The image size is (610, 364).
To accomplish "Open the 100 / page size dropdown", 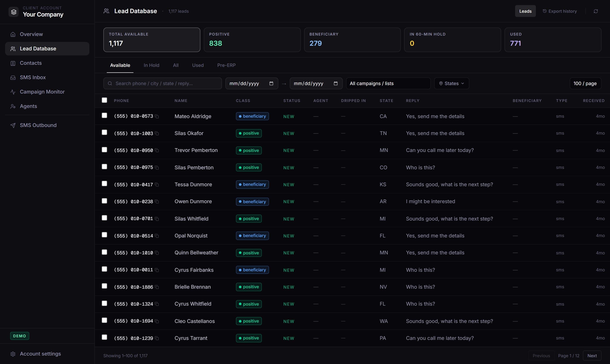I will pyautogui.click(x=585, y=83).
